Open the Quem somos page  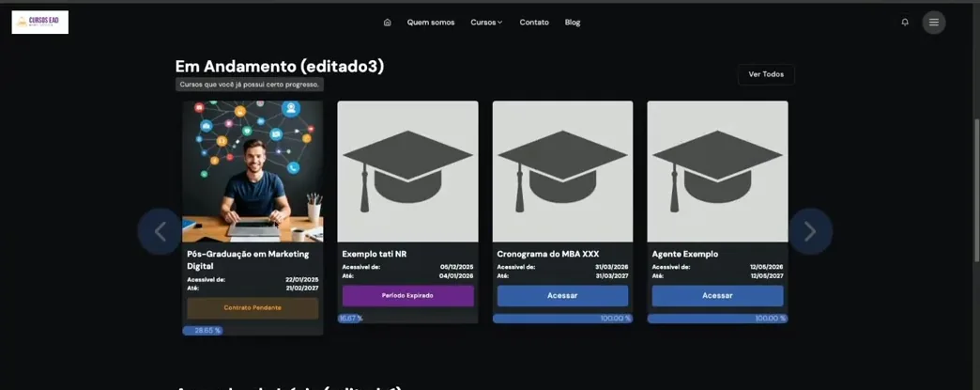(x=431, y=23)
